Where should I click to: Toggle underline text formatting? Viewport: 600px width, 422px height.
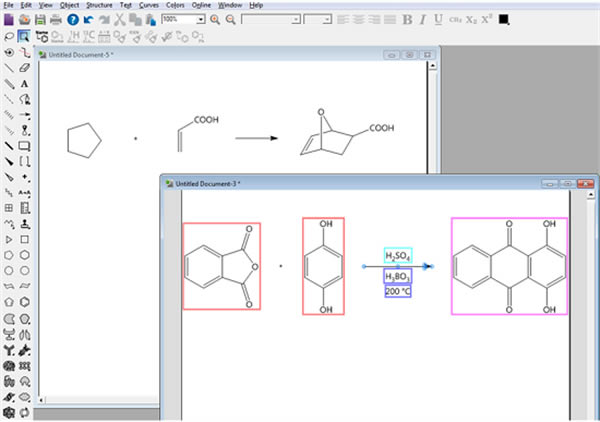439,19
